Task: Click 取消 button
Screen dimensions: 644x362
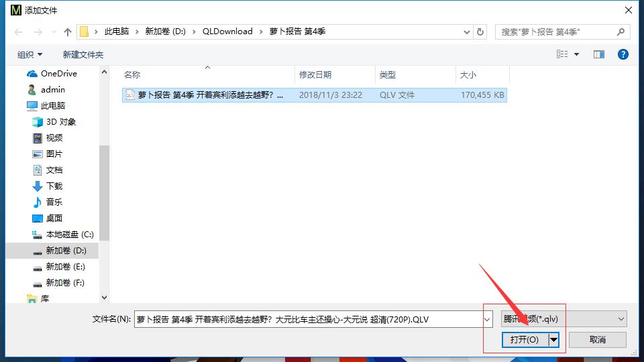Action: [x=598, y=340]
